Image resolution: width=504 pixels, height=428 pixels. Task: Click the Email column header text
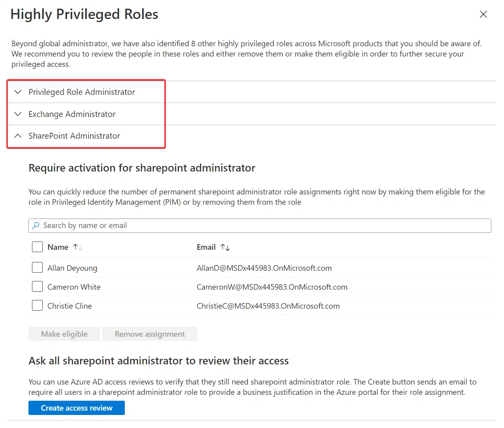(x=206, y=247)
